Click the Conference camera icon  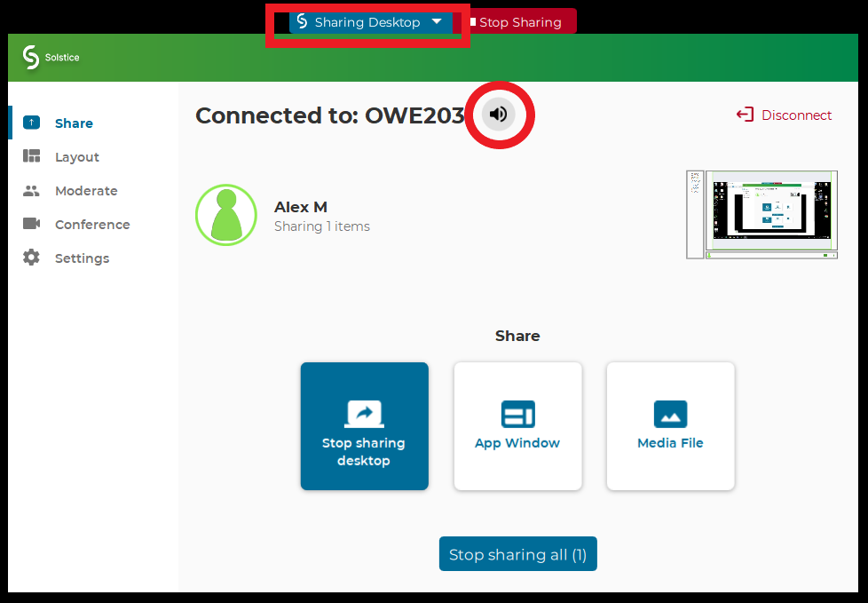click(x=32, y=225)
